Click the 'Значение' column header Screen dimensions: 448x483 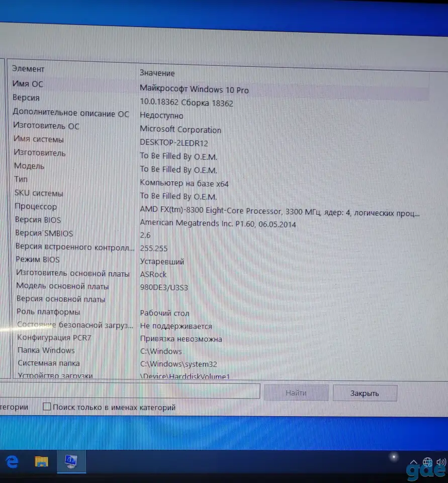[157, 73]
